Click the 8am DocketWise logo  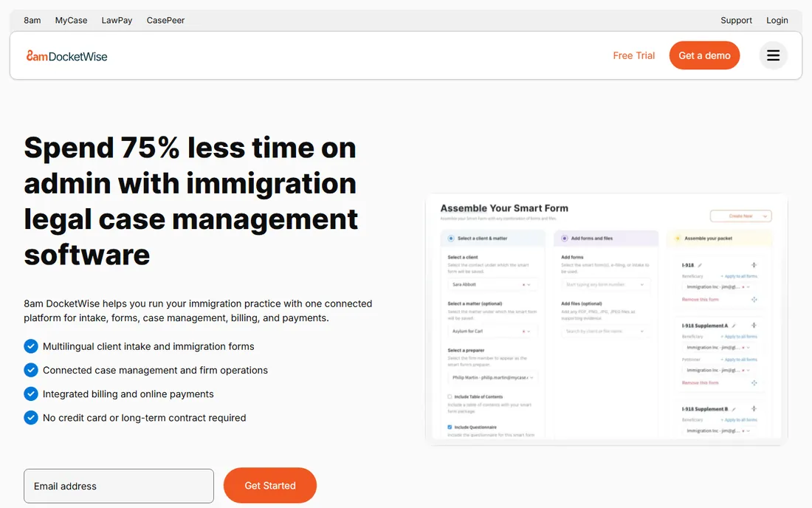66,56
